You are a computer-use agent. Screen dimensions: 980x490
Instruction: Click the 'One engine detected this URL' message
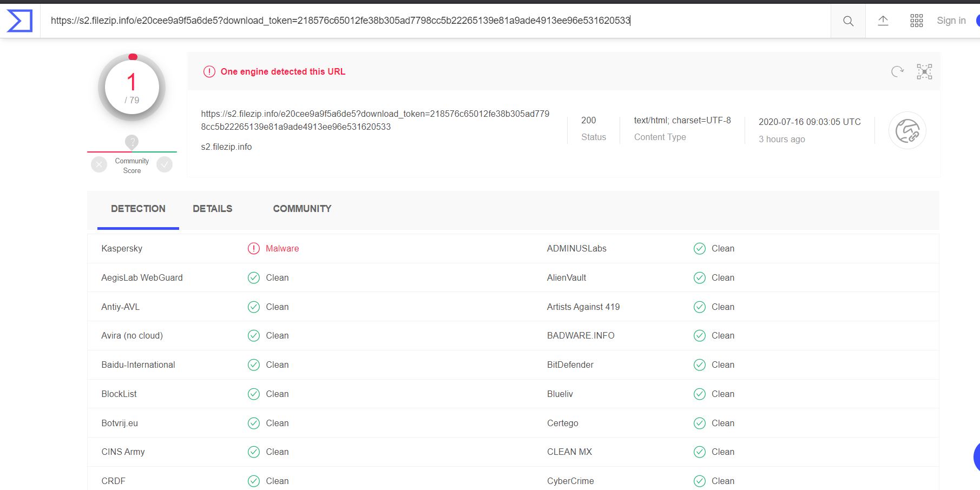coord(283,71)
